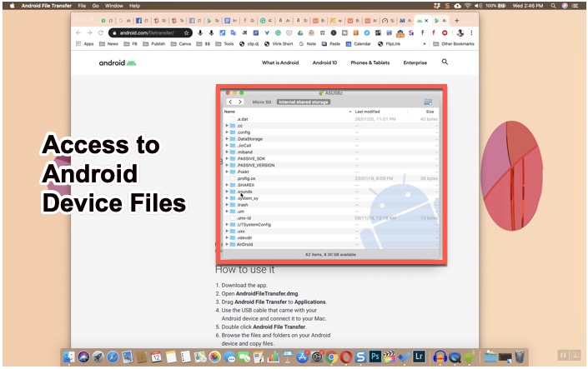Launch Siri from the dock

pos(83,357)
